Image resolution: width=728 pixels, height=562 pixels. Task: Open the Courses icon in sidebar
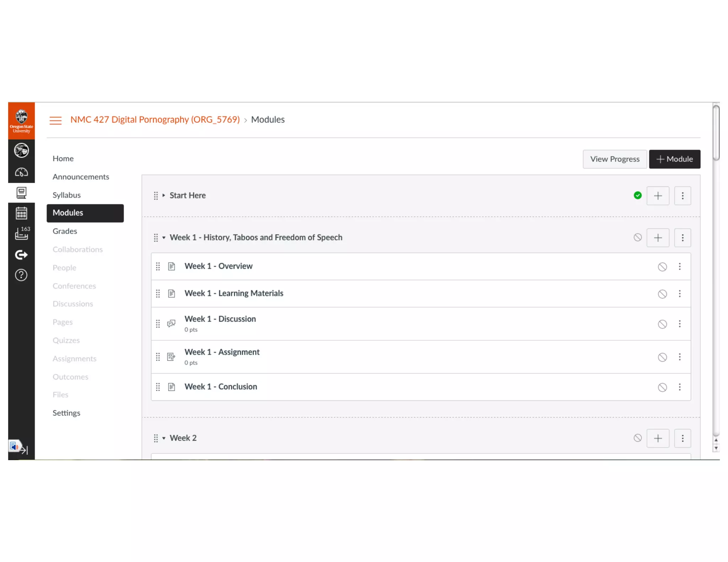tap(21, 193)
